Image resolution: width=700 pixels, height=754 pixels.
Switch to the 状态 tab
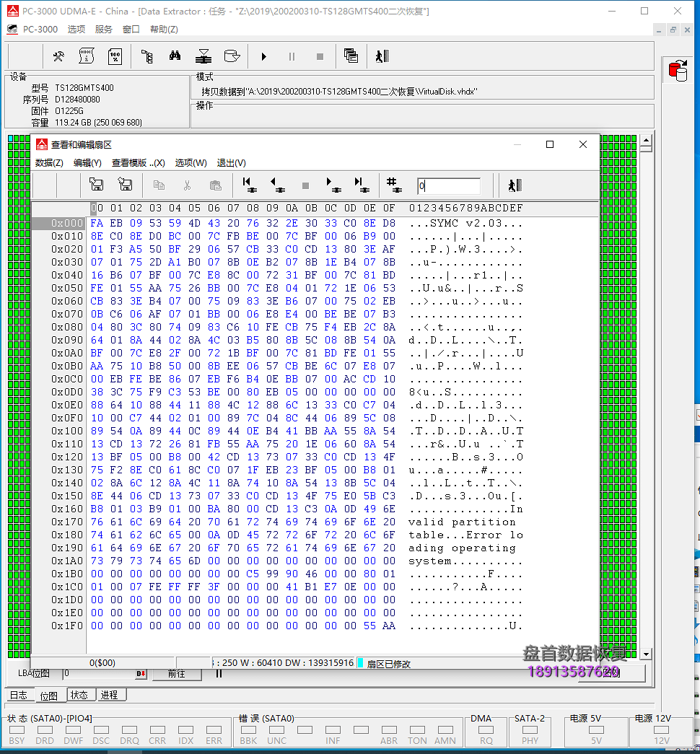click(79, 695)
